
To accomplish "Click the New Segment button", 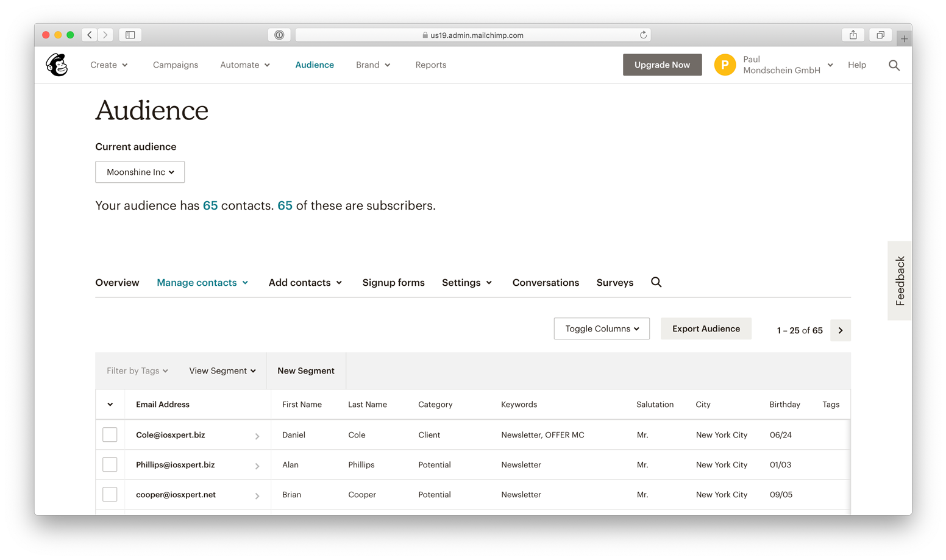I will [x=306, y=370].
